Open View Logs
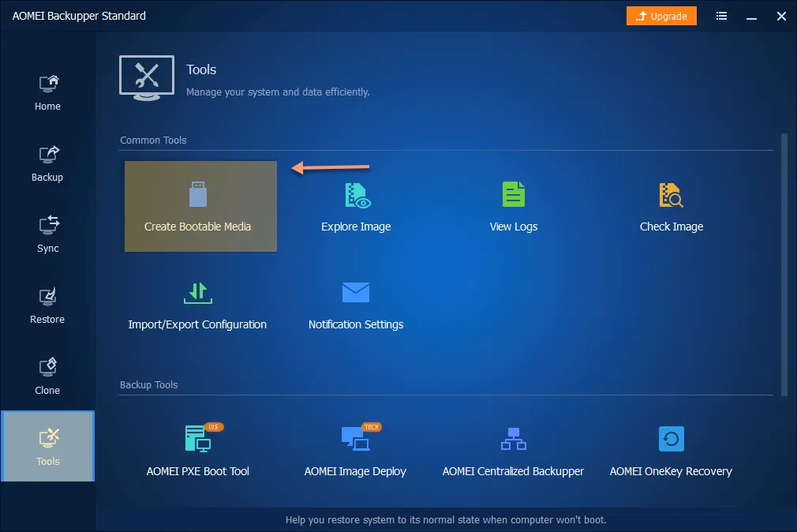 [x=514, y=206]
